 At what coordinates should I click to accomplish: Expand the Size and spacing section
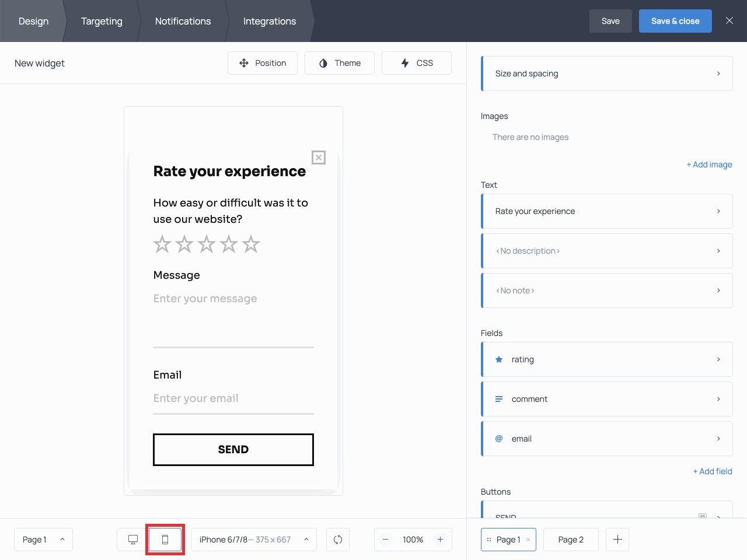pos(607,73)
